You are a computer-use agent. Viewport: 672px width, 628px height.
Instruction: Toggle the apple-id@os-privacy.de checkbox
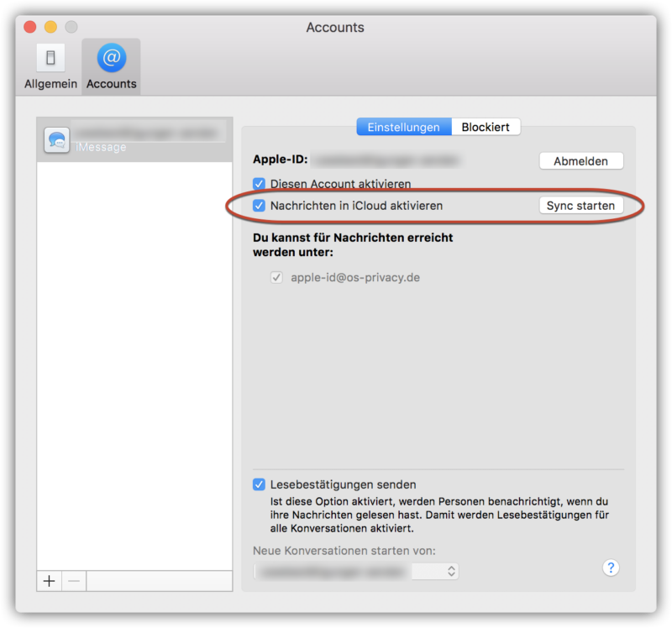pos(276,278)
